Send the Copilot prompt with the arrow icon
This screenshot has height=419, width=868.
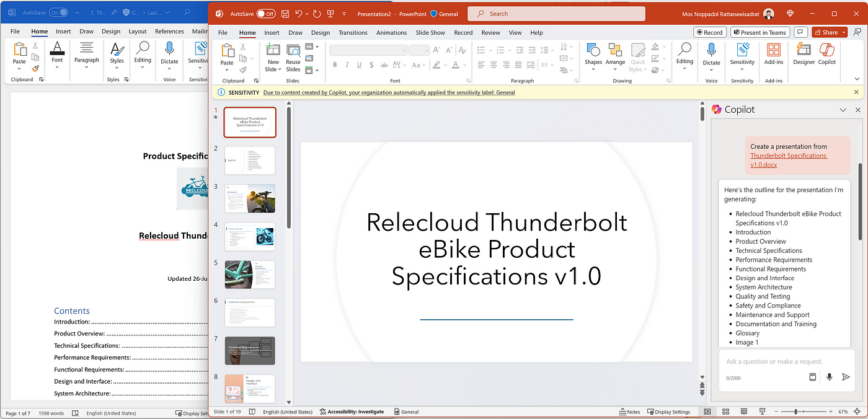coord(846,377)
